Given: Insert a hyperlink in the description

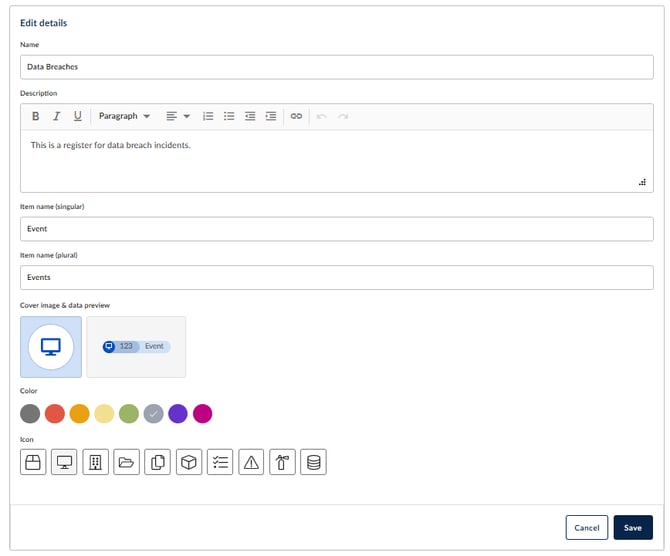Looking at the screenshot, I should (296, 116).
